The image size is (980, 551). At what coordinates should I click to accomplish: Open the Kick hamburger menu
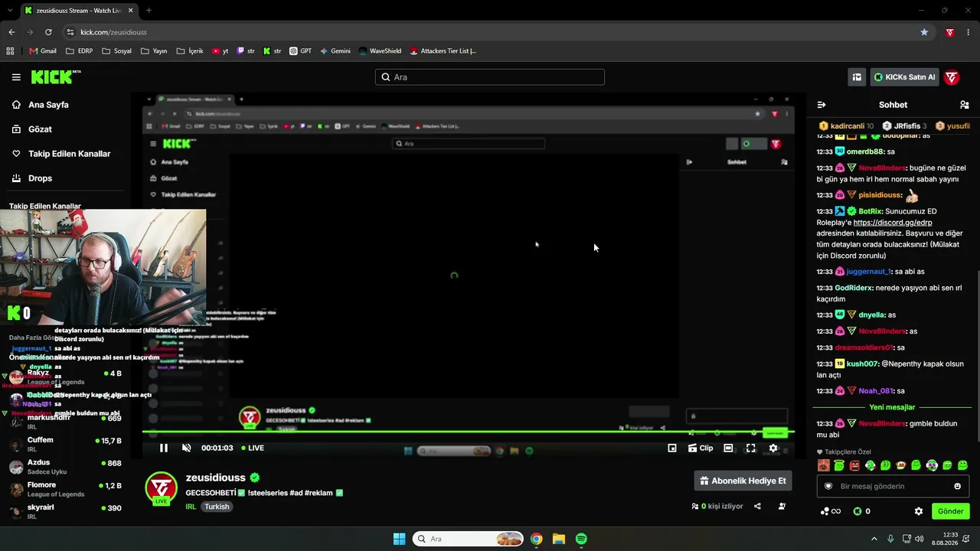[16, 77]
